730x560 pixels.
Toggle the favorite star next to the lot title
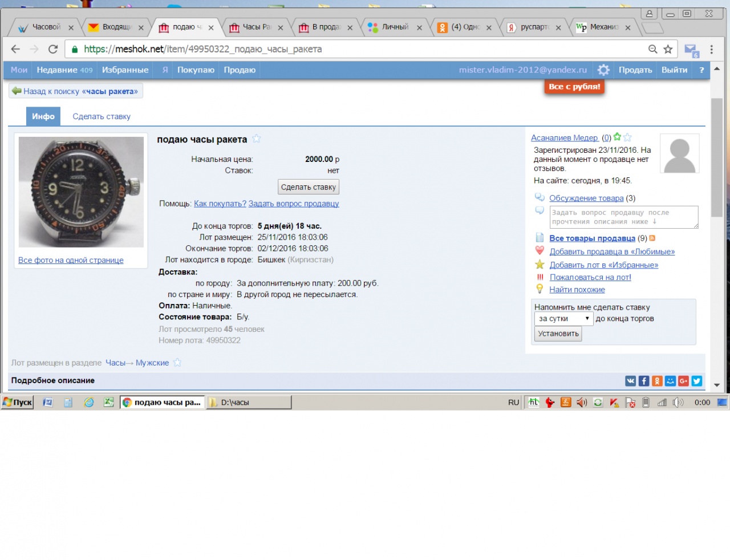pos(257,139)
